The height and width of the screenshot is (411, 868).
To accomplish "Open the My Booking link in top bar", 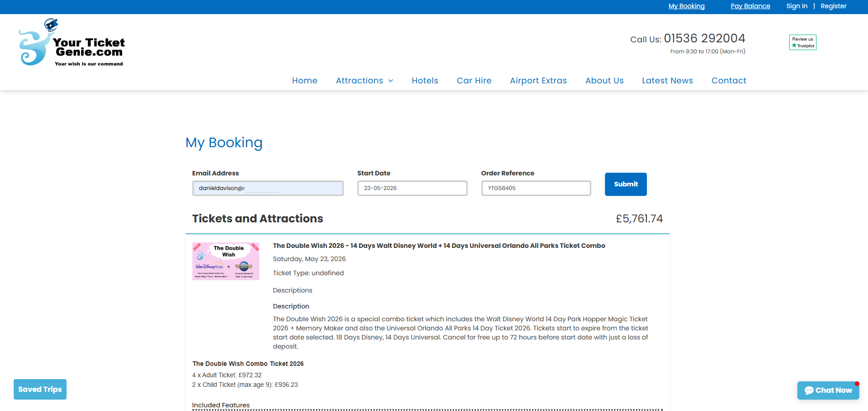I will click(687, 6).
